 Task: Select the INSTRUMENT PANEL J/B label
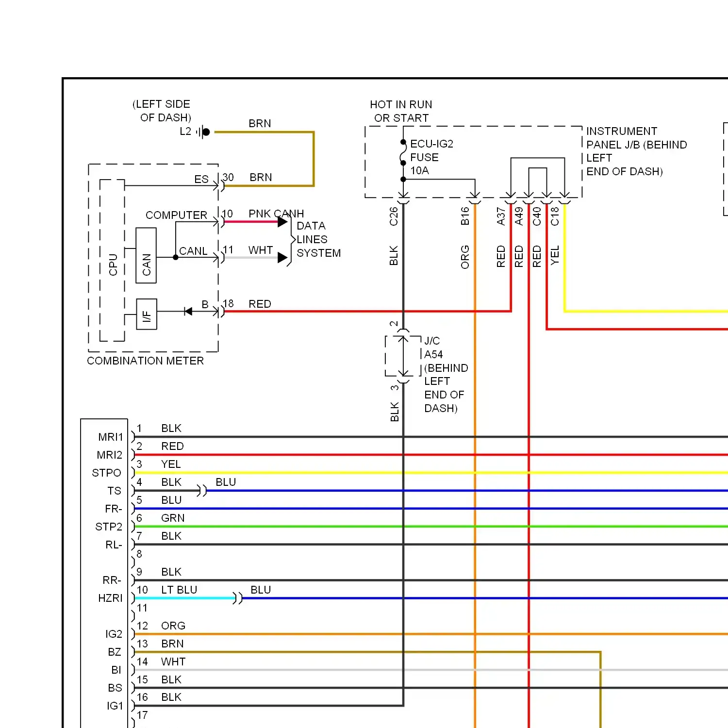(636, 151)
